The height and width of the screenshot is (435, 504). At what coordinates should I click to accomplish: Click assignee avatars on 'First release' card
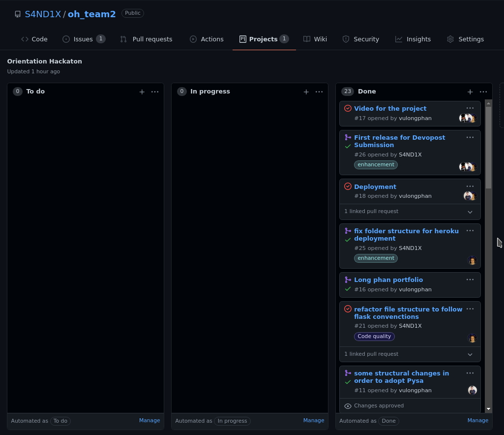(468, 167)
